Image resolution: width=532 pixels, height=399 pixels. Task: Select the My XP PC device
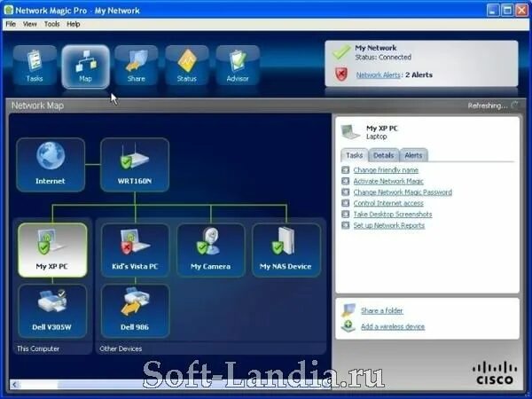[x=52, y=250]
